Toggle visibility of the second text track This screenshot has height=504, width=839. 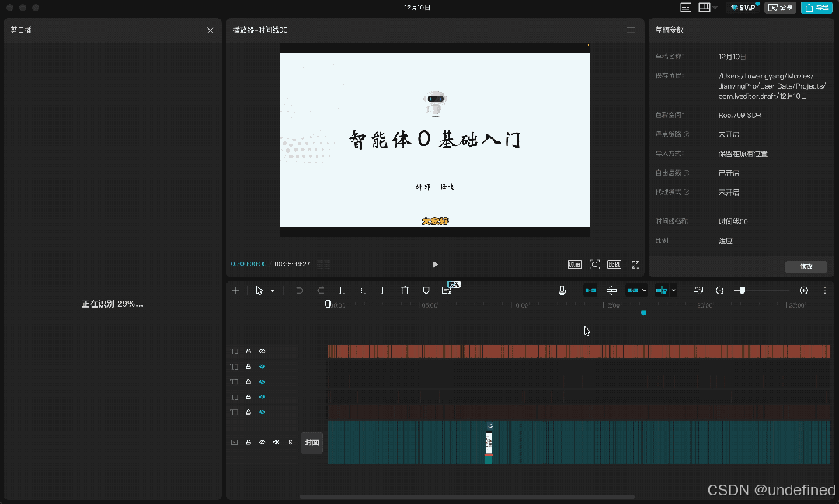pos(263,367)
